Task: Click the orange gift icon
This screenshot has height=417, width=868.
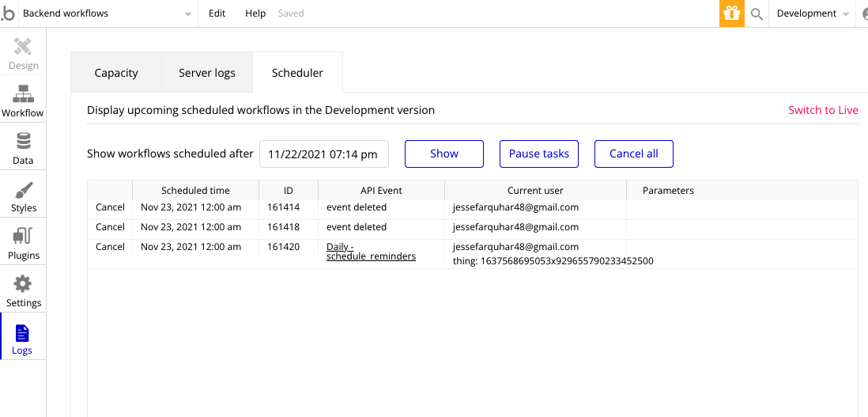Action: [x=731, y=13]
